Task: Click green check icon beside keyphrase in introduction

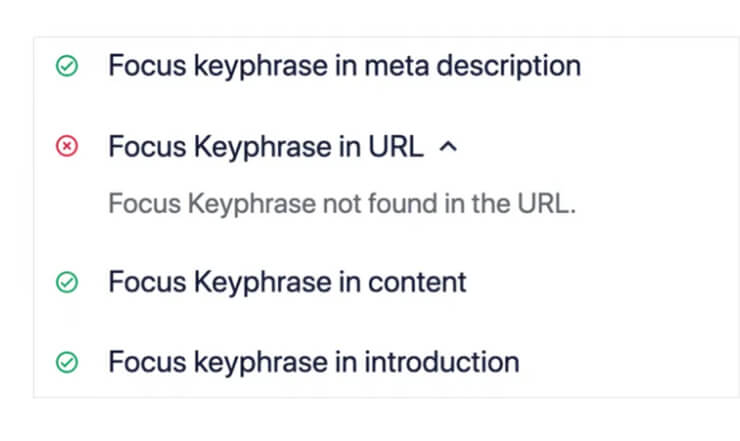Action: [67, 363]
